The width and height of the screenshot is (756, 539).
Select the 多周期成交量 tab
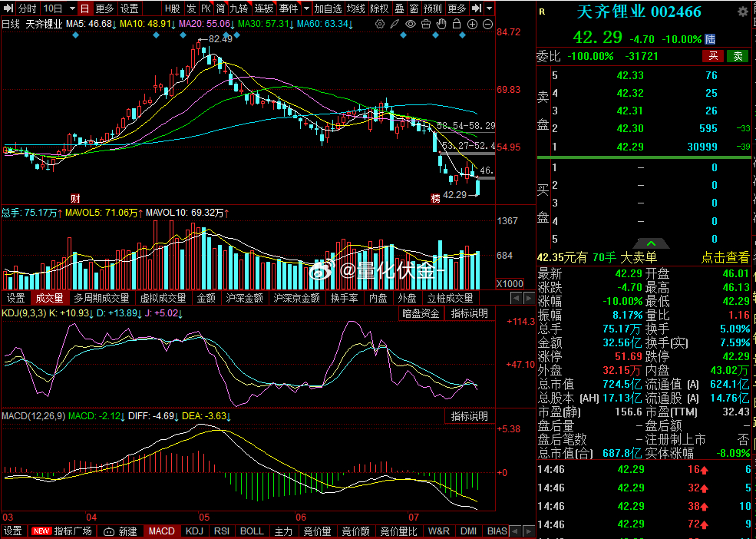click(x=101, y=298)
